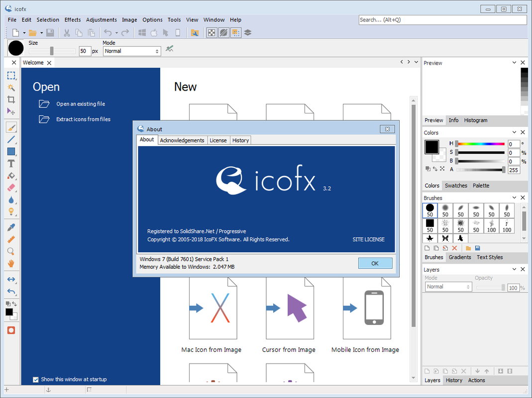Image resolution: width=532 pixels, height=398 pixels.
Task: Open the Open-file dropdown arrow
Action: [x=41, y=33]
